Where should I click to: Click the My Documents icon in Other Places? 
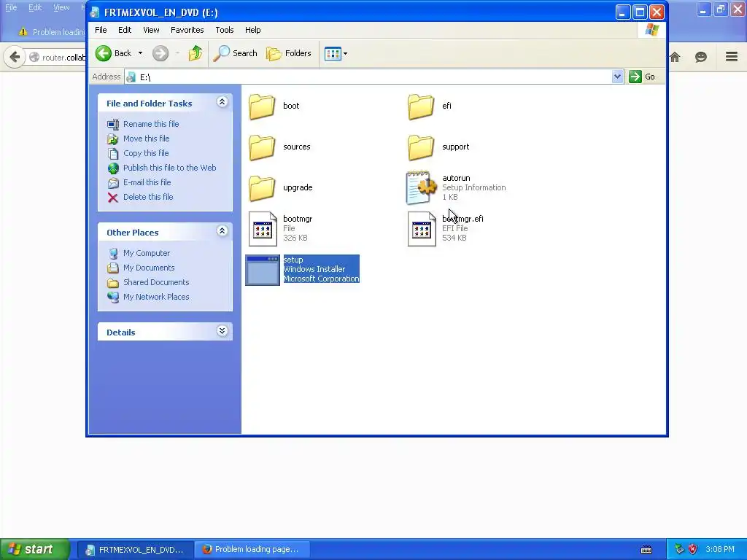point(113,268)
